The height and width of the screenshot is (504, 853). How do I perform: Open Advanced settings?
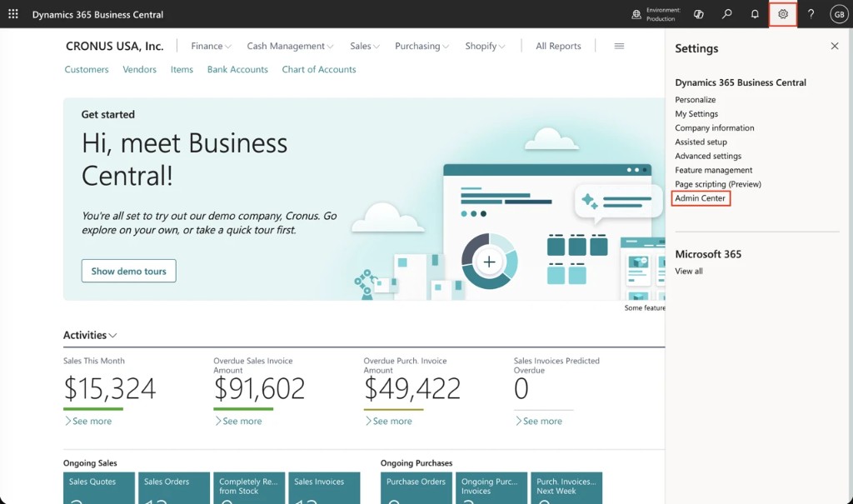pos(708,157)
